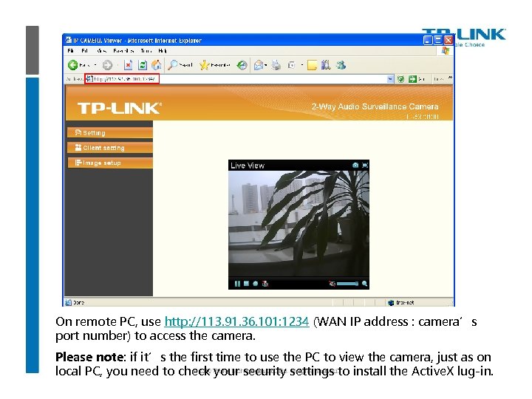Open the Client setting sidebar button
Viewport: 532px width, 399px height.
[x=110, y=148]
